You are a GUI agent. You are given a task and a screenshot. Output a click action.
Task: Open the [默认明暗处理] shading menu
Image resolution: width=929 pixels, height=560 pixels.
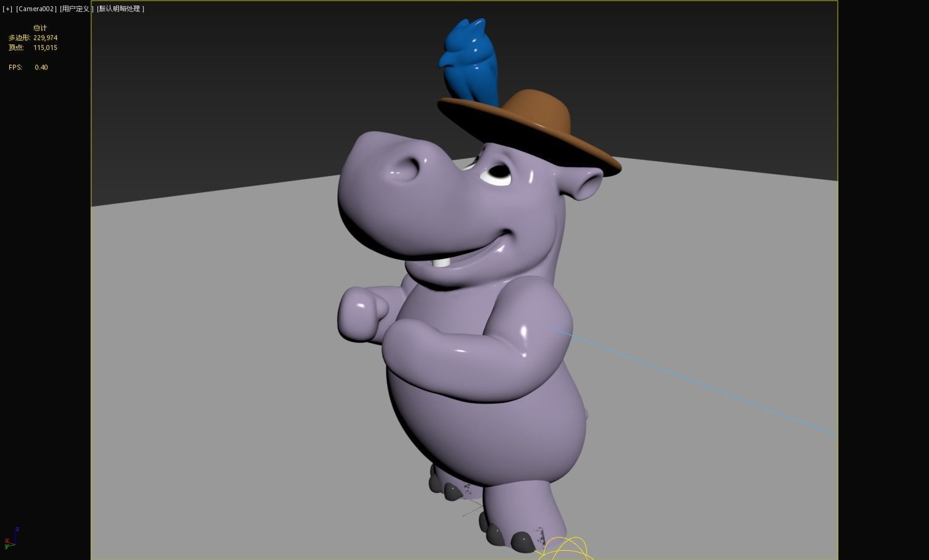(x=120, y=9)
